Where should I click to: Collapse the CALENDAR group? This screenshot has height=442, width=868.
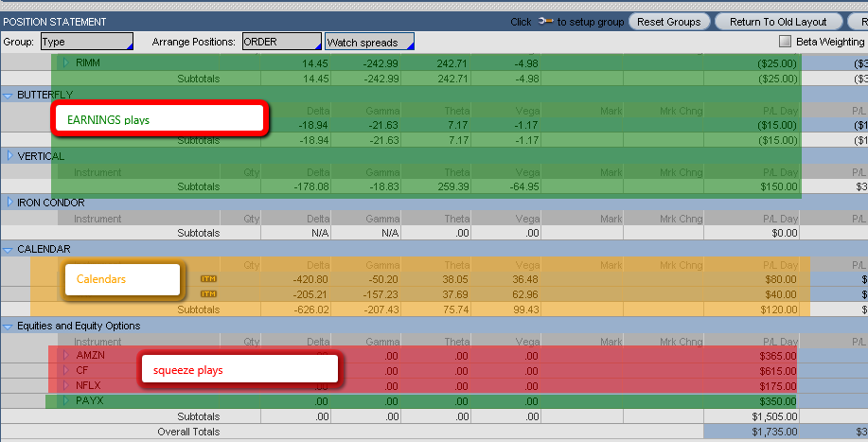tap(9, 249)
